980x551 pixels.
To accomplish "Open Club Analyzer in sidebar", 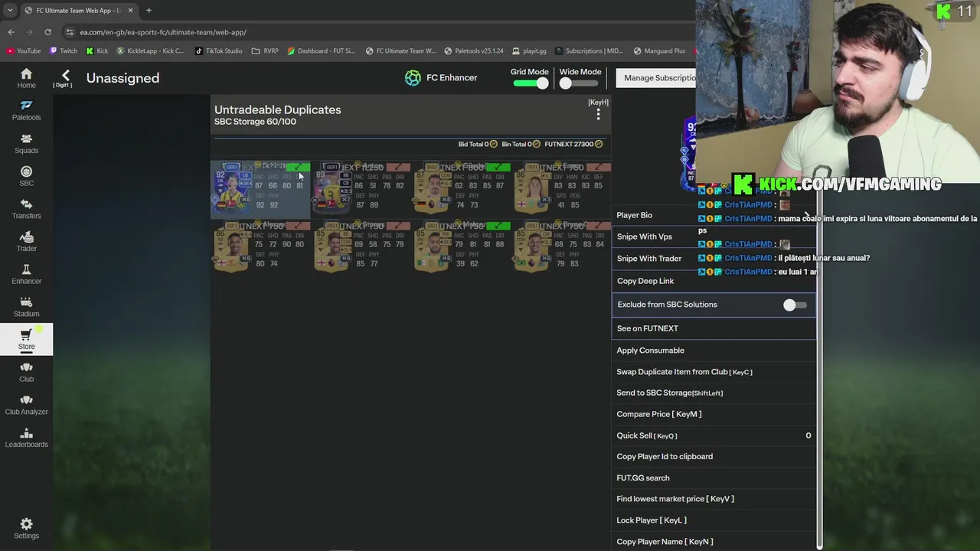I will (26, 405).
